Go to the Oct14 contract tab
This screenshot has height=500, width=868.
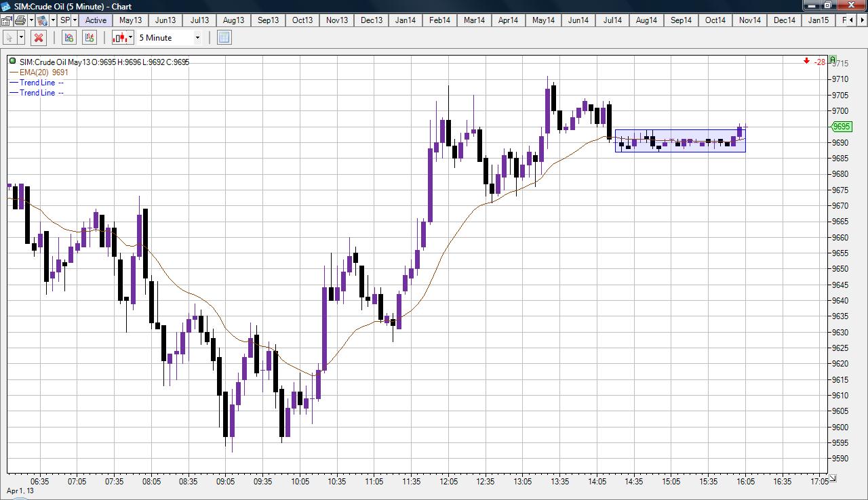tap(715, 20)
